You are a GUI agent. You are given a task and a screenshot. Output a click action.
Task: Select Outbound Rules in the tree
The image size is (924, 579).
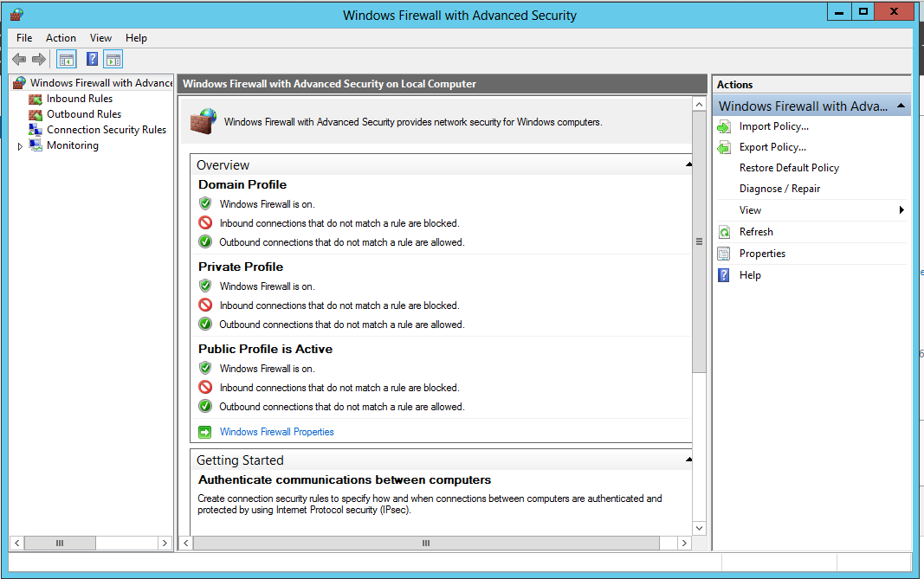[84, 114]
